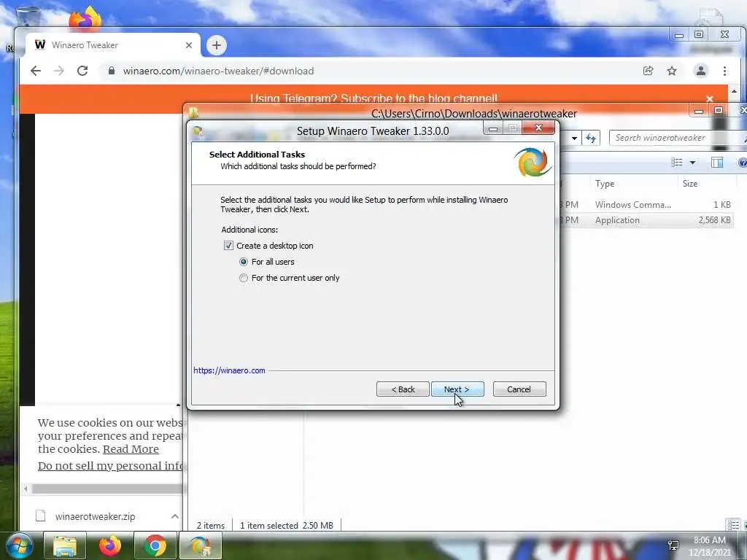Open the Windows Start menu
747x560 pixels.
click(20, 545)
